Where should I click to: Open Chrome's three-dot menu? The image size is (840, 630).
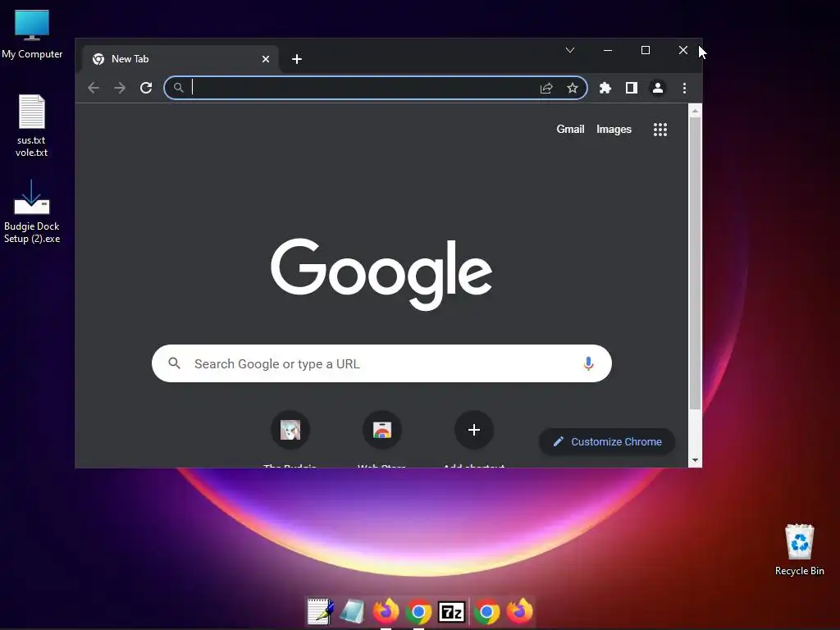pos(684,88)
